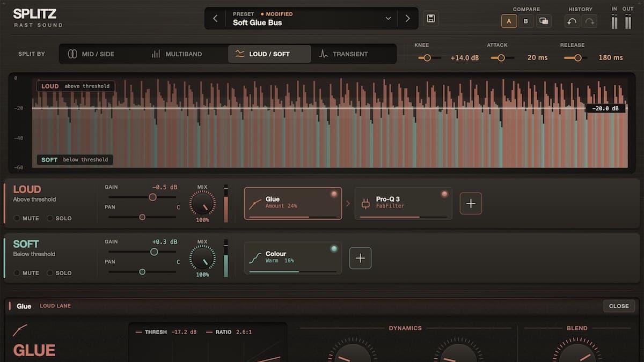Click the large Glue curve icon
Viewport: 644px width, 362px height.
pos(20,329)
